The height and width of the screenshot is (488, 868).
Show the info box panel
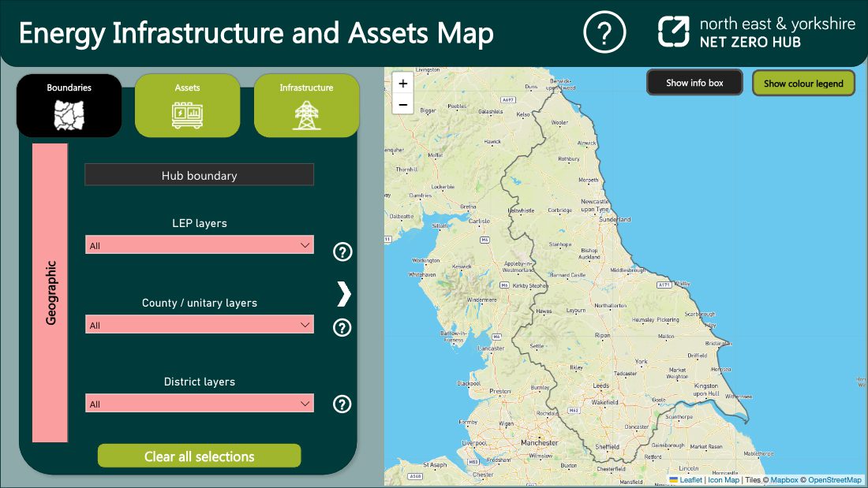coord(694,82)
